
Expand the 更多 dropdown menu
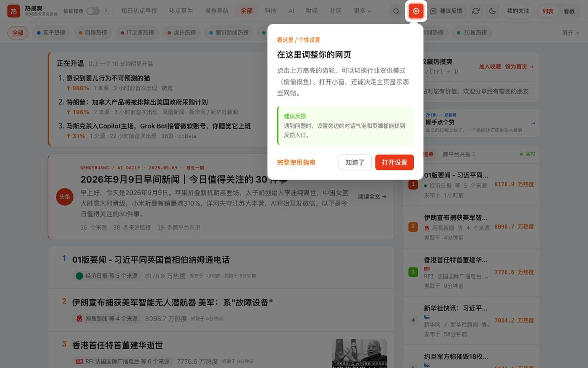click(x=362, y=11)
